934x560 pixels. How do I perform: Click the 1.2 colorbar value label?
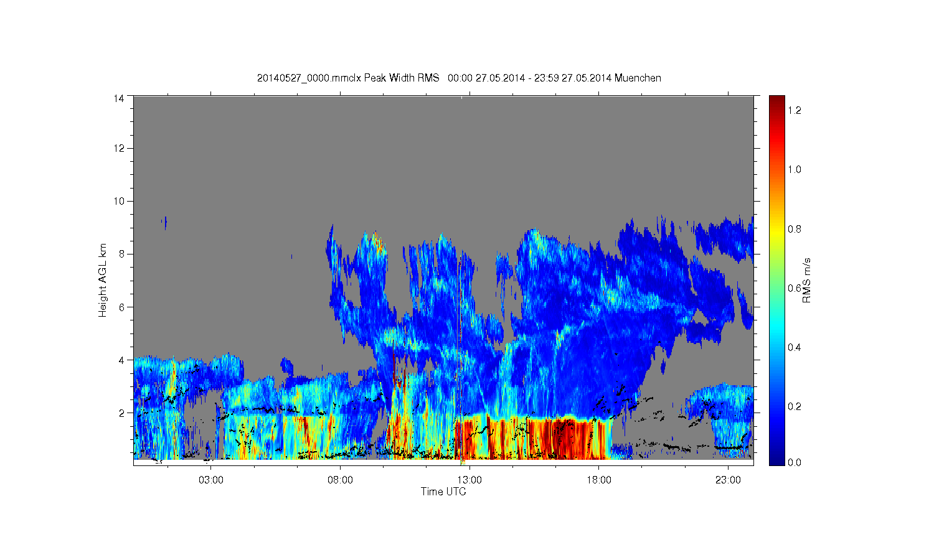[795, 110]
